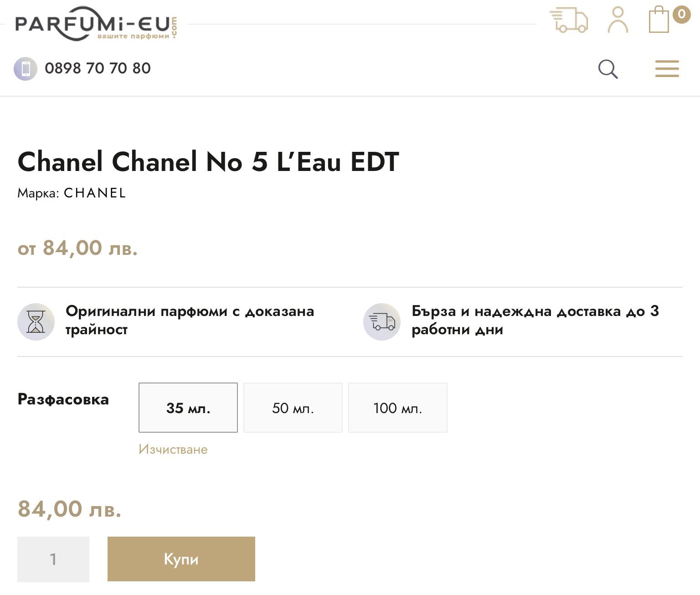The image size is (700, 595).
Task: Call phone number 0898 70 70 80
Action: (98, 68)
